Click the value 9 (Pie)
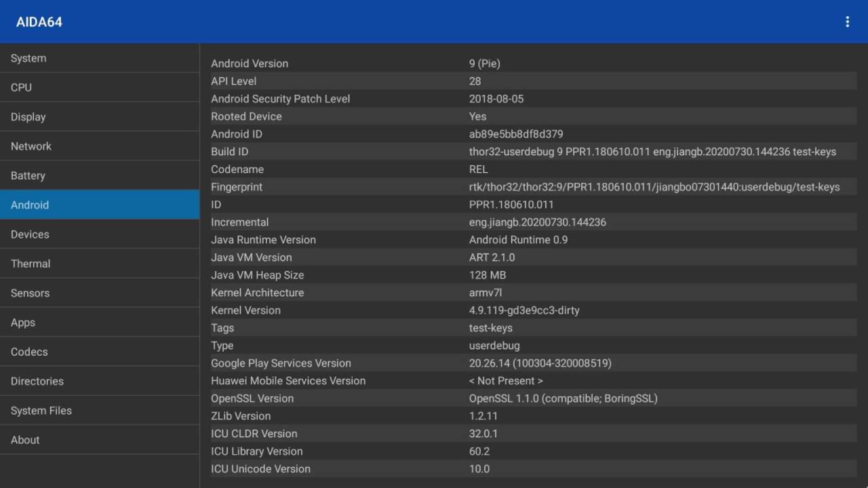This screenshot has width=868, height=488. pyautogui.click(x=484, y=64)
